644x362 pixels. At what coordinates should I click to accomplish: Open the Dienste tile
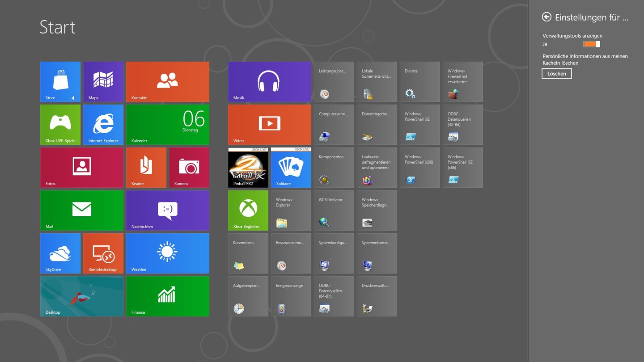click(x=420, y=82)
